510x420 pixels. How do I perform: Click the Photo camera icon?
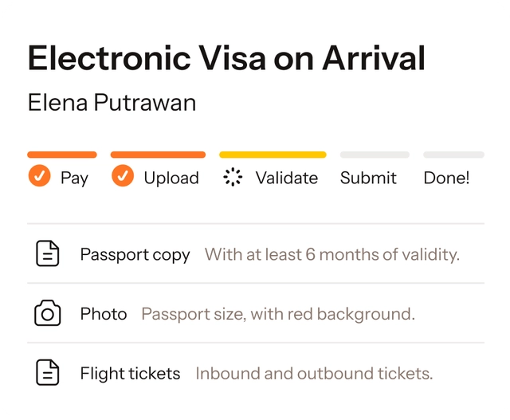pyautogui.click(x=48, y=314)
